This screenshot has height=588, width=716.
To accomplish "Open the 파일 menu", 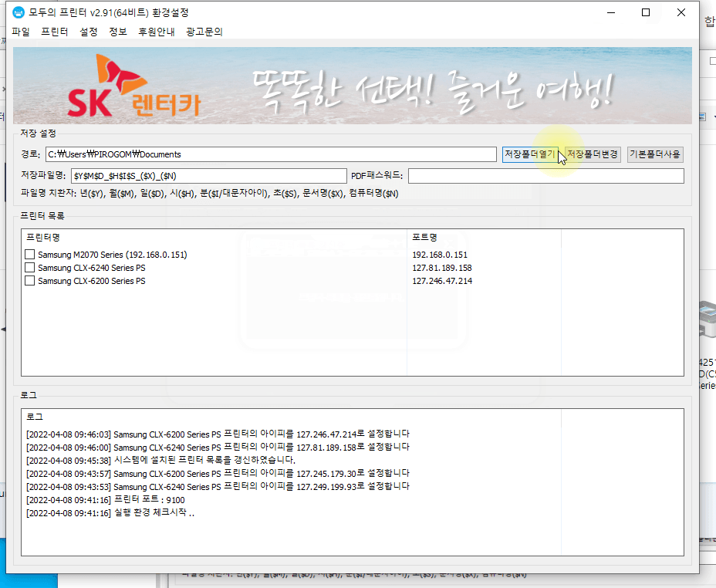I will (21, 32).
